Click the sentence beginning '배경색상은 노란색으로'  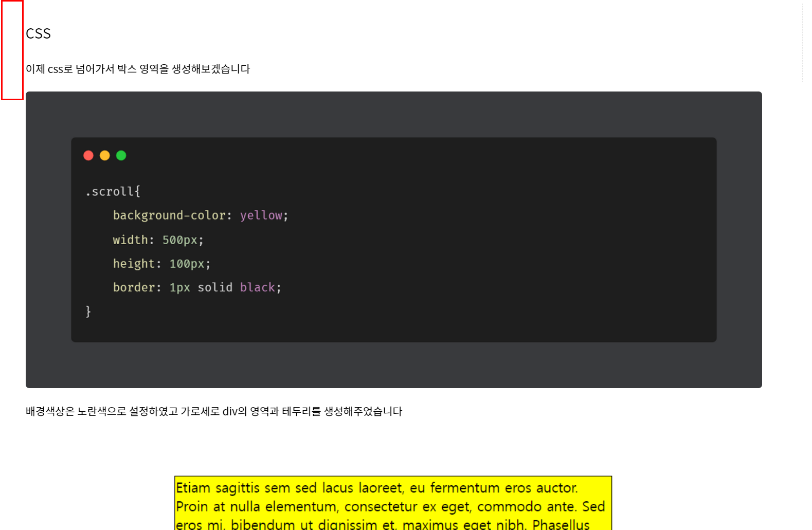click(x=214, y=411)
